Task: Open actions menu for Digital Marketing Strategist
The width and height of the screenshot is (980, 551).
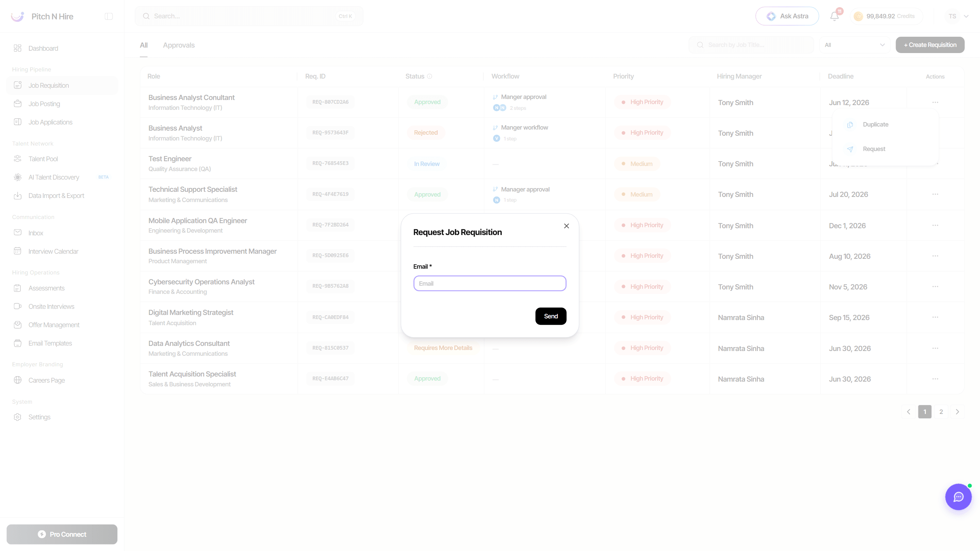Action: pyautogui.click(x=935, y=317)
